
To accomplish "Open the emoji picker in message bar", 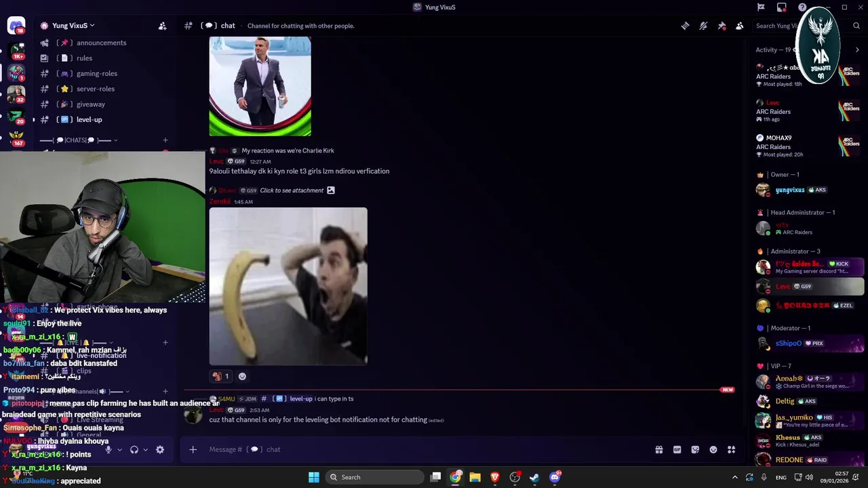I will pos(713,449).
